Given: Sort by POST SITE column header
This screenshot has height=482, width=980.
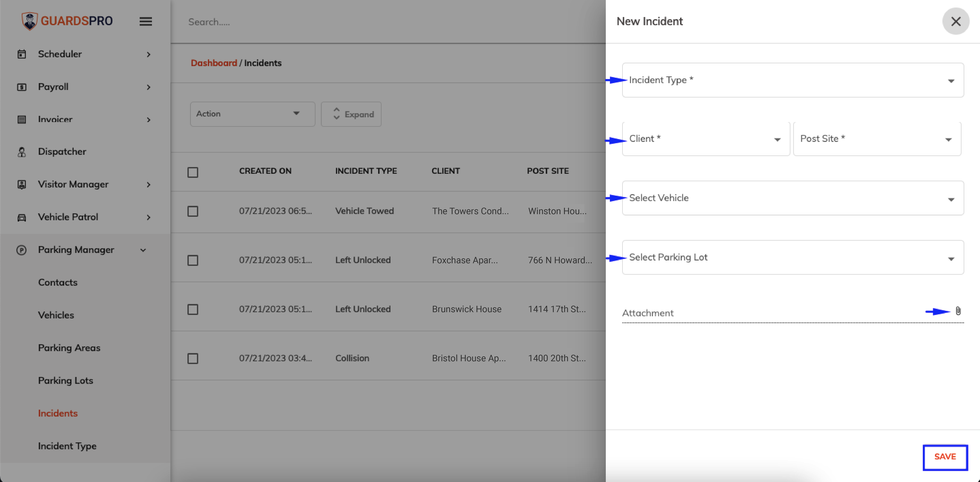Looking at the screenshot, I should point(548,171).
